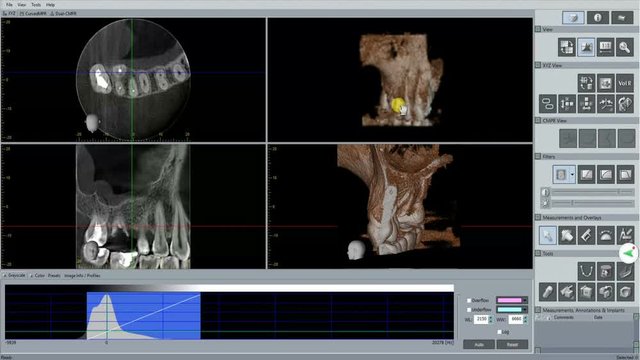Click the second curved filter icon
This screenshot has width=640, height=360.
coord(606,175)
